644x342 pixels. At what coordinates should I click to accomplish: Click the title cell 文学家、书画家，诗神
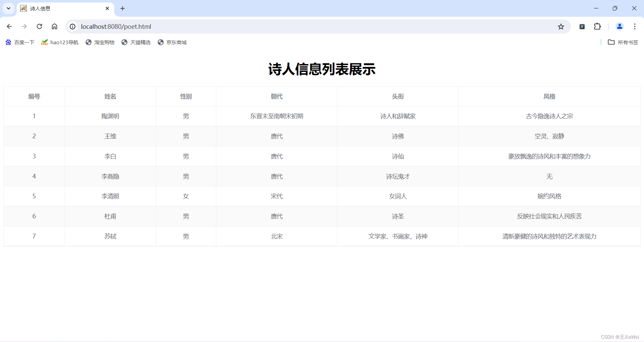tap(398, 236)
